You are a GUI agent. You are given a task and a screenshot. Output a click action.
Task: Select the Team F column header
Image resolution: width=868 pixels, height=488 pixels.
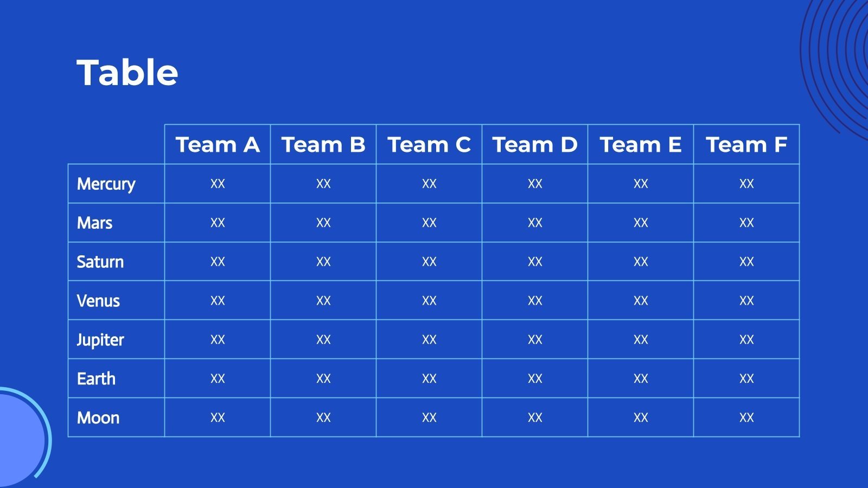click(746, 145)
